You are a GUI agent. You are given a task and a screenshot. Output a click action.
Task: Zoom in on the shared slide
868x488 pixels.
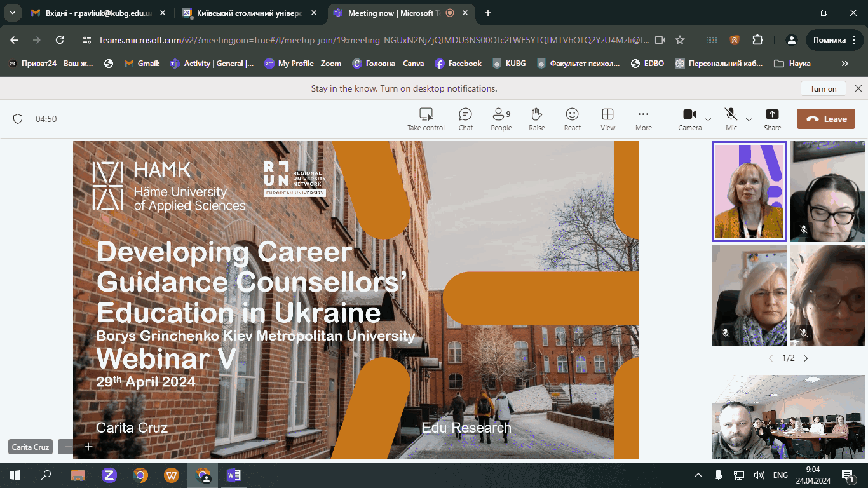pos(89,447)
